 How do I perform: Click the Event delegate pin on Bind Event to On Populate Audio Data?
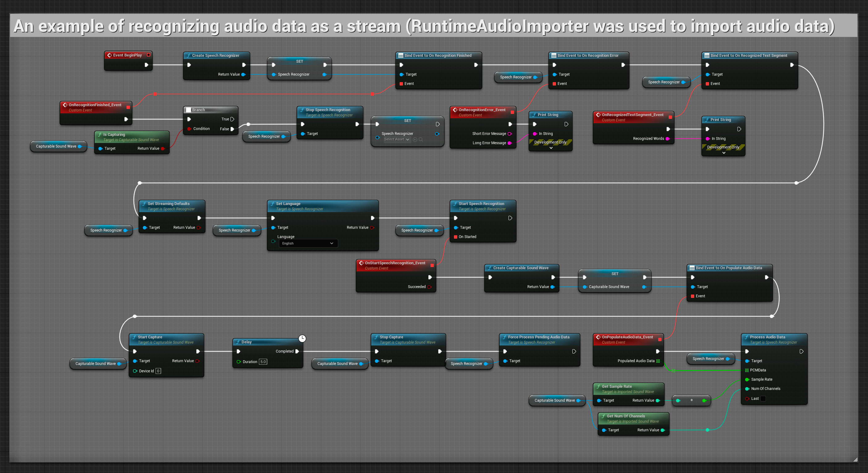692,296
